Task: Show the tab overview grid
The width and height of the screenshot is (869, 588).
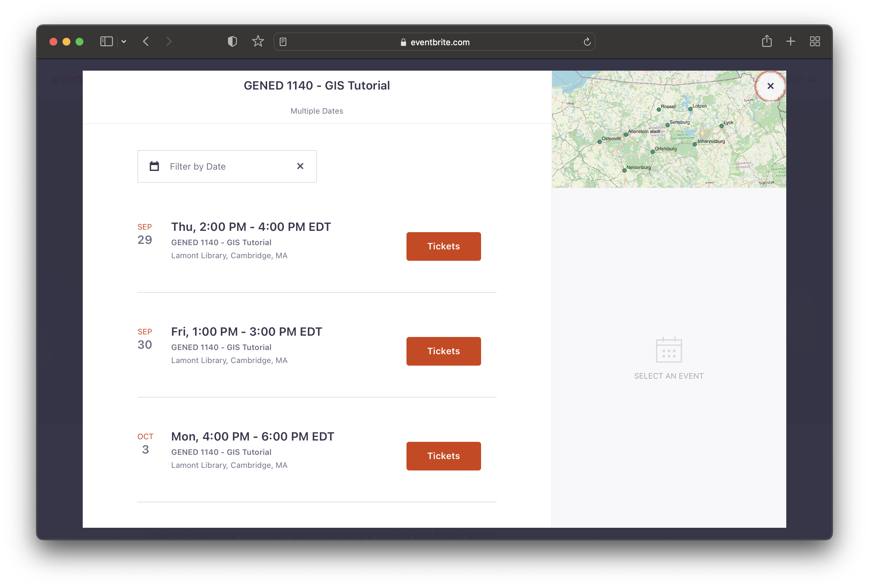Action: click(815, 41)
